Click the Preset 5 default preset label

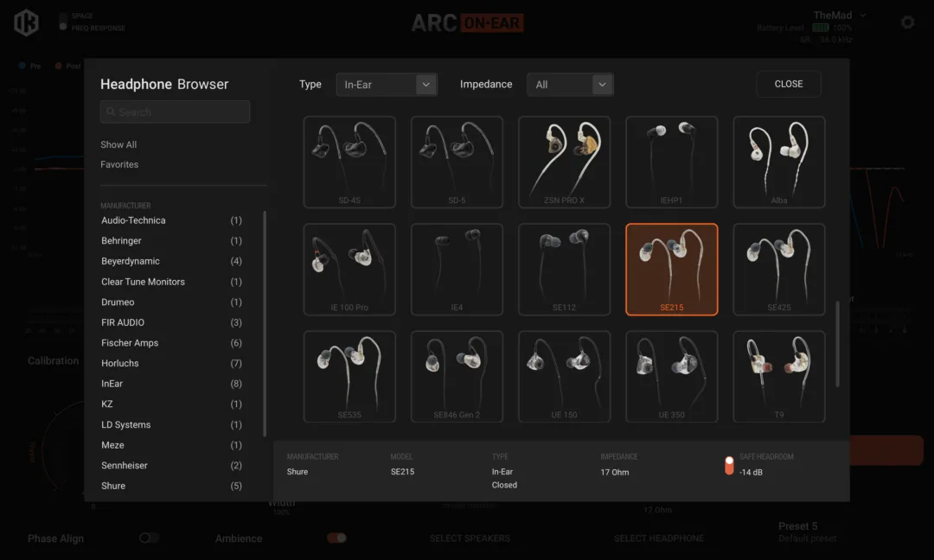[807, 532]
